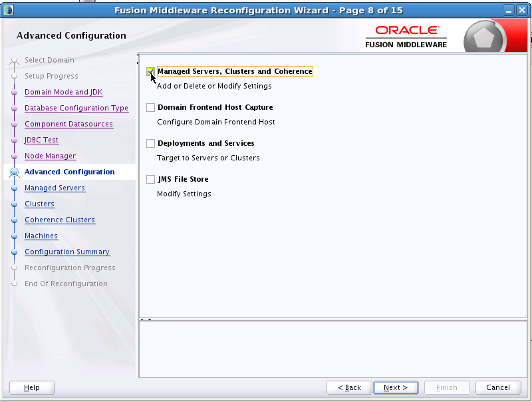Open the Clusters step link

point(39,204)
